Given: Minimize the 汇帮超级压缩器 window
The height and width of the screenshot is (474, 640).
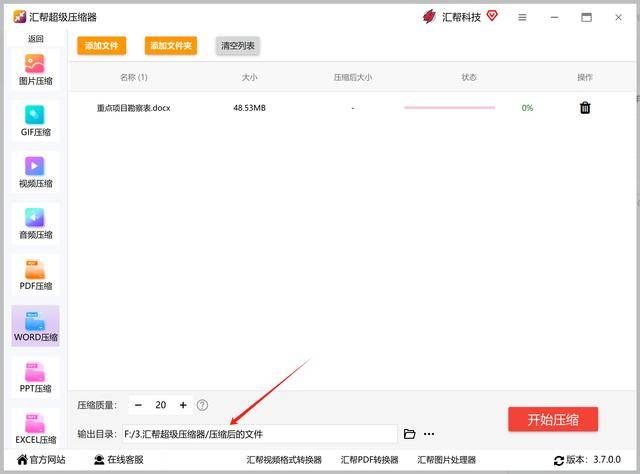Looking at the screenshot, I should point(554,18).
